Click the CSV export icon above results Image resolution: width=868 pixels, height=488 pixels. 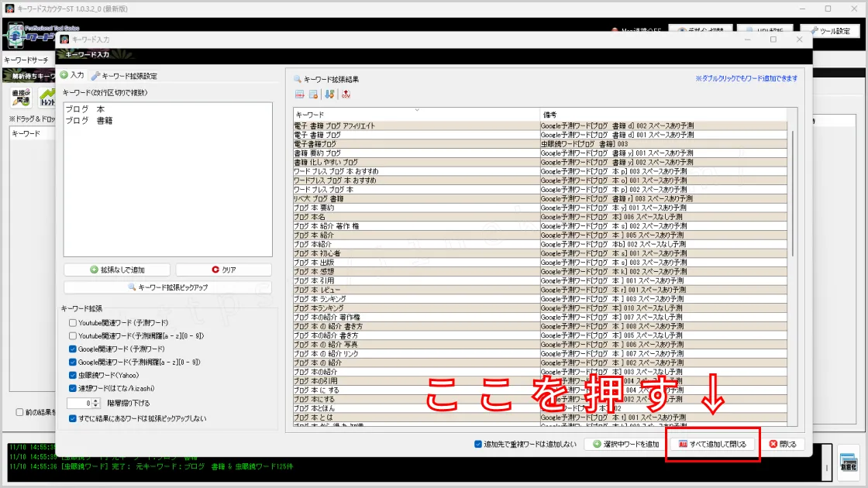pyautogui.click(x=346, y=95)
